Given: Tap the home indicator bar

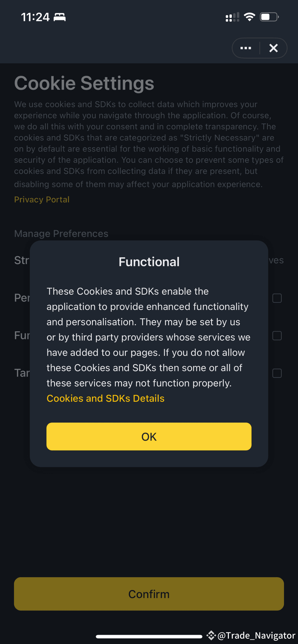Looking at the screenshot, I should point(149,636).
